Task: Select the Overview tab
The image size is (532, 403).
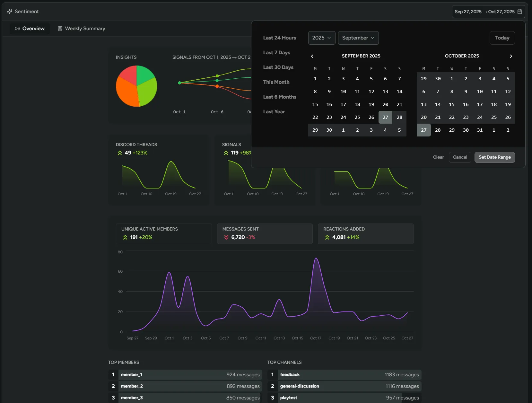Action: pos(33,29)
